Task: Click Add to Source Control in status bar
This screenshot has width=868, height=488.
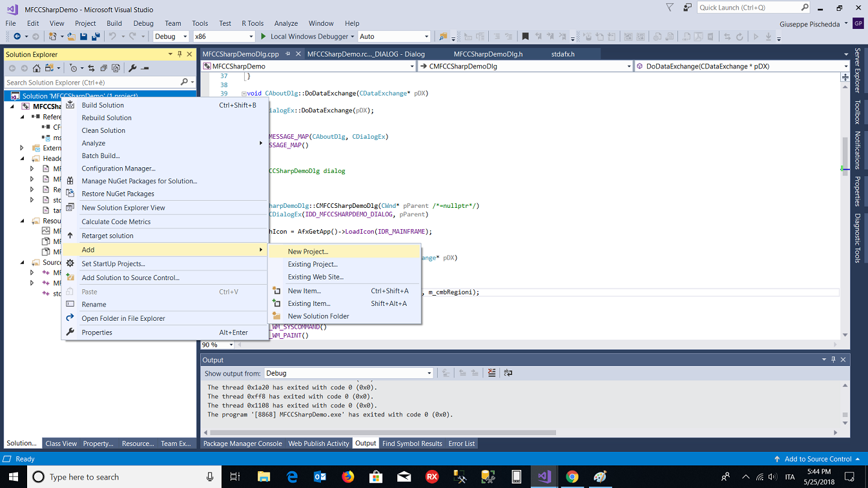Action: pos(818,459)
